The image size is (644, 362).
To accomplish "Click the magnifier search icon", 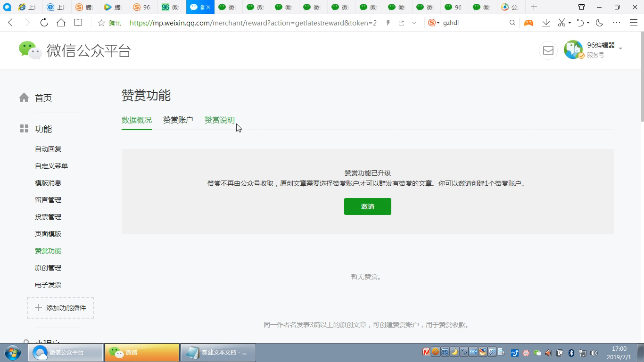I will tap(512, 23).
